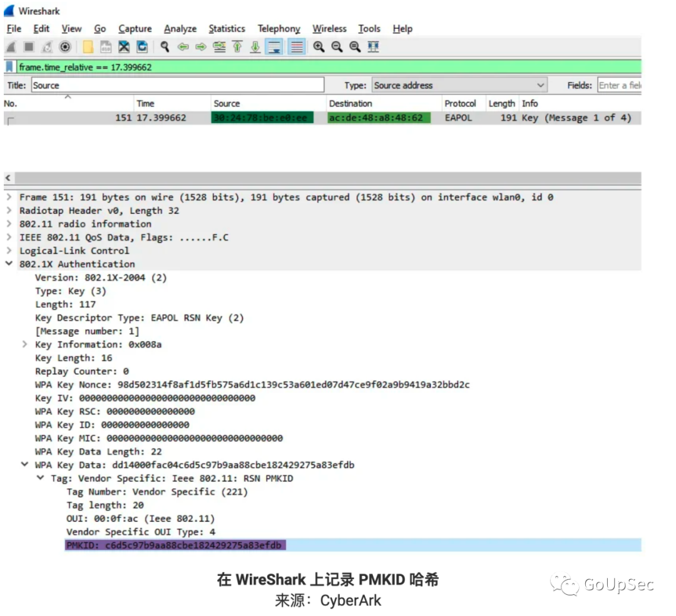This screenshot has width=676, height=616.
Task: Sort by the Time column header
Action: [172, 103]
